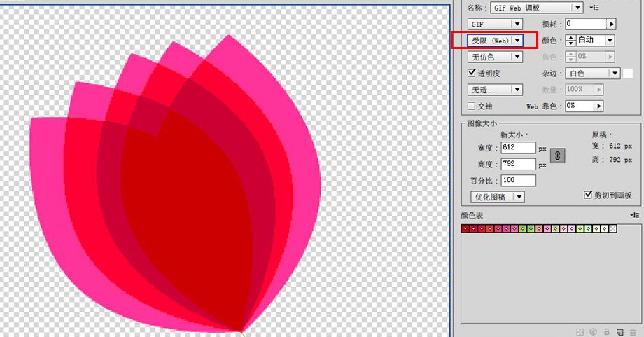
Task: Click the lock selected color icon
Action: coord(607,331)
